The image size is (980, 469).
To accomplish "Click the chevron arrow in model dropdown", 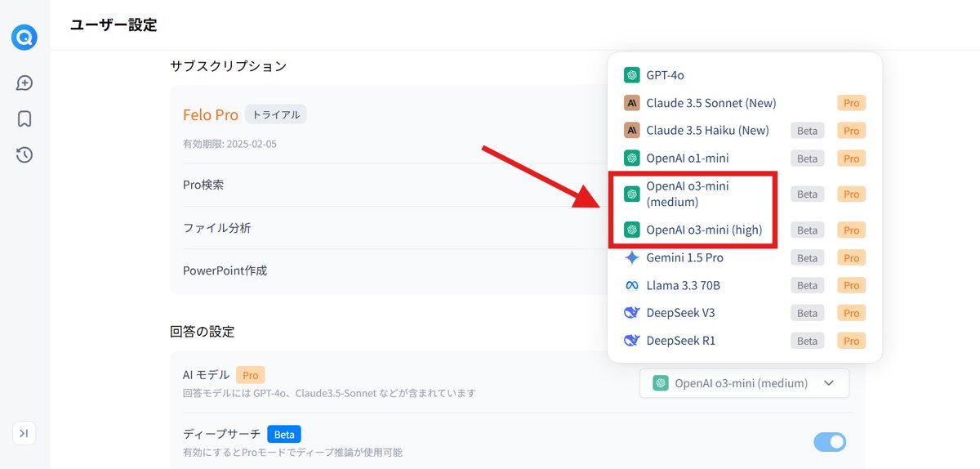I will [x=829, y=382].
